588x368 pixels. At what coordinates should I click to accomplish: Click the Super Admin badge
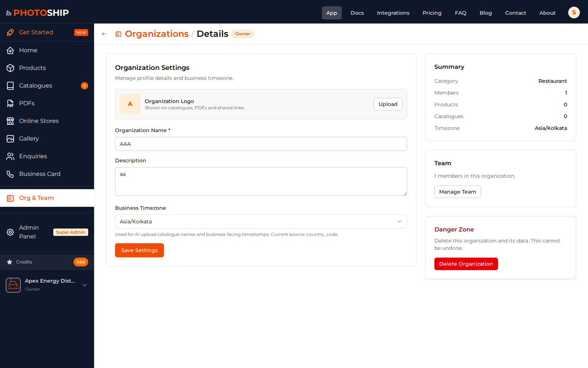coord(71,232)
